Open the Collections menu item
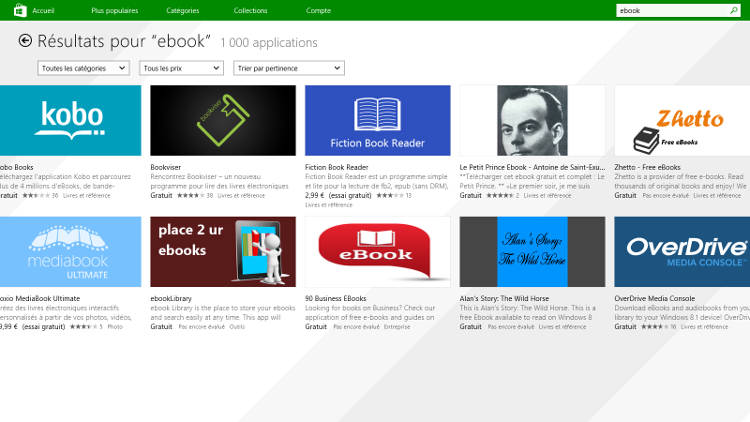Image resolution: width=750 pixels, height=422 pixels. [x=250, y=11]
